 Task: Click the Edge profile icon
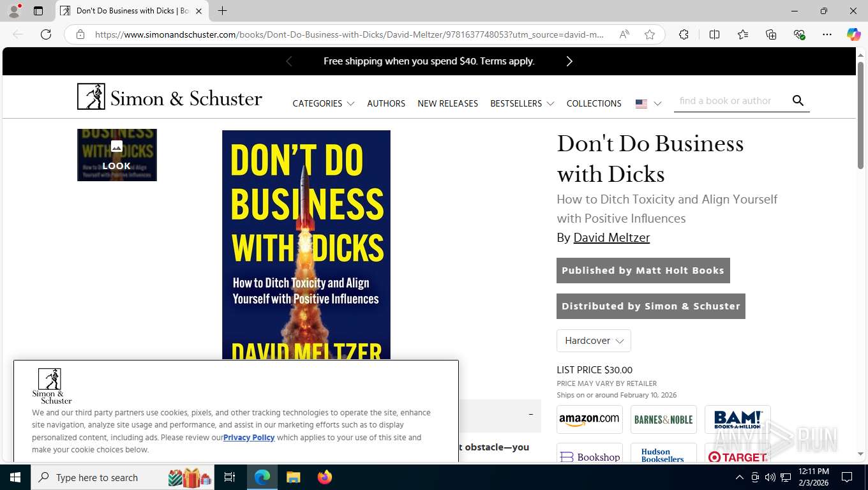[14, 11]
